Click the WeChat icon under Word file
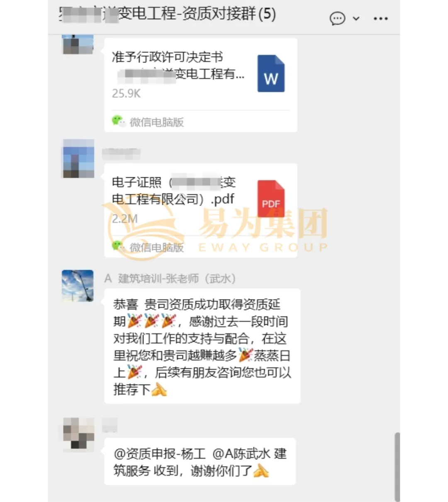This screenshot has height=502, width=448. coord(118,121)
